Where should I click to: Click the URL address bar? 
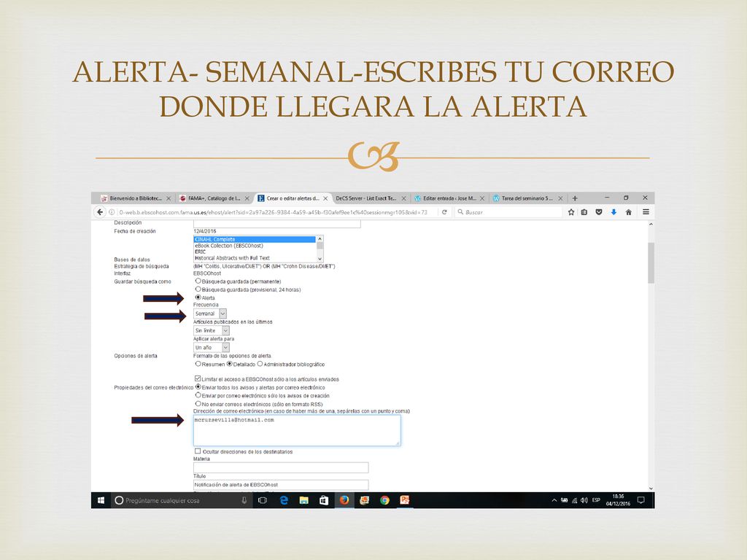(x=273, y=212)
